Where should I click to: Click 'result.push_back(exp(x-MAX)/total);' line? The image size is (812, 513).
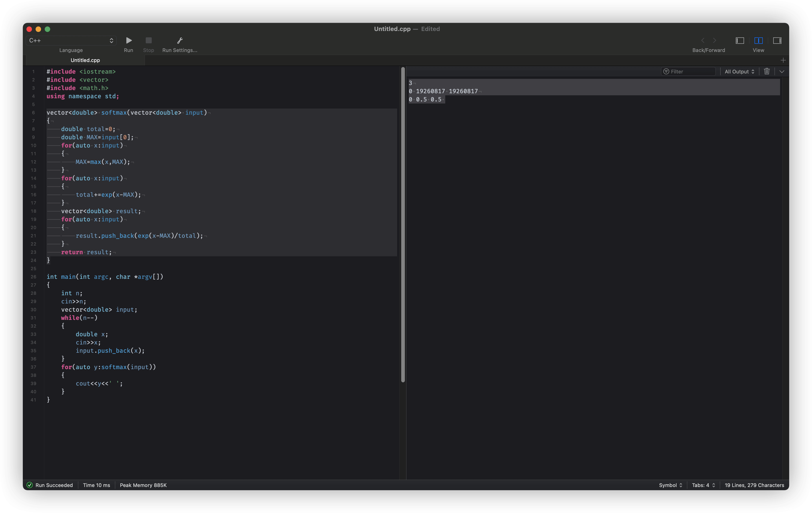[x=139, y=236]
